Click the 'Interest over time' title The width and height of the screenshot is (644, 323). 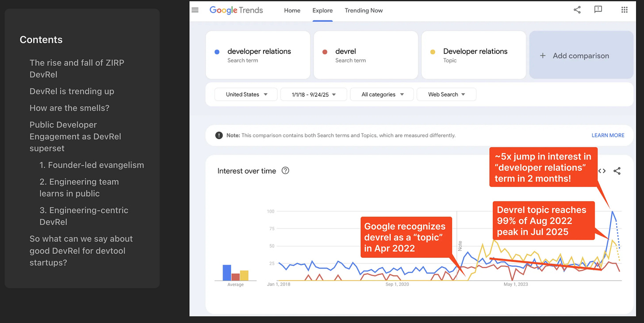pos(247,171)
